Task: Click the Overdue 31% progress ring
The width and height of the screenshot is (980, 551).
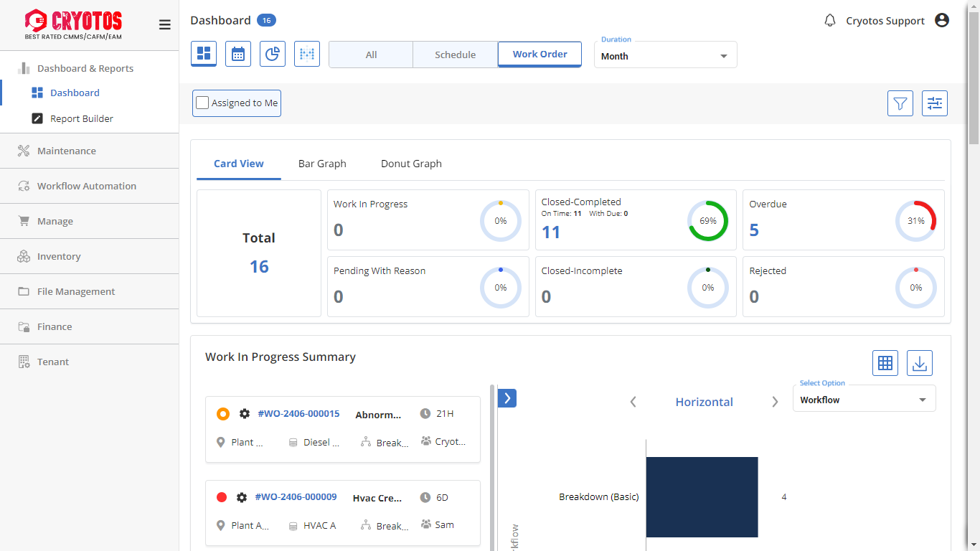Action: [915, 221]
